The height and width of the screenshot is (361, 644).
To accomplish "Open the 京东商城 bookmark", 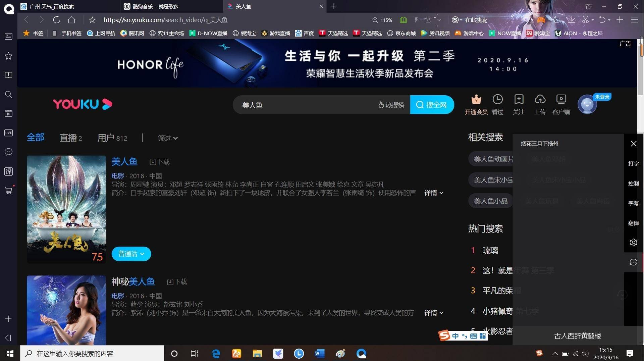I will [x=401, y=33].
